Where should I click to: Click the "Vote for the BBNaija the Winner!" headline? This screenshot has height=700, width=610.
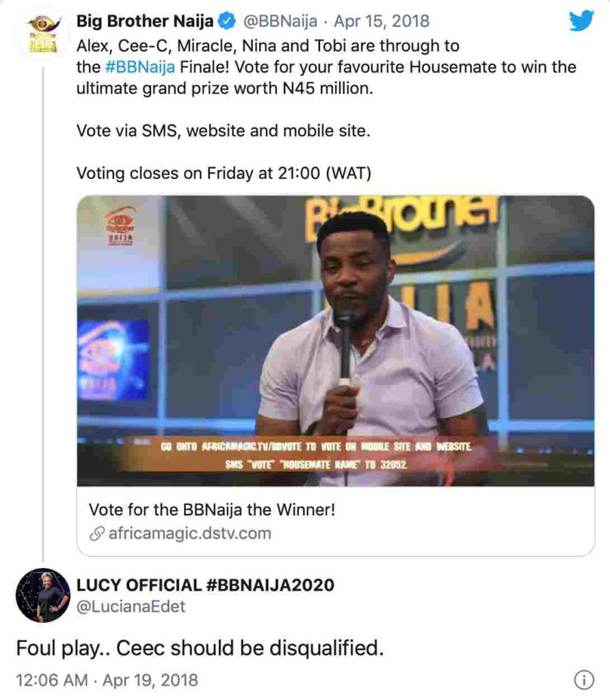(212, 510)
